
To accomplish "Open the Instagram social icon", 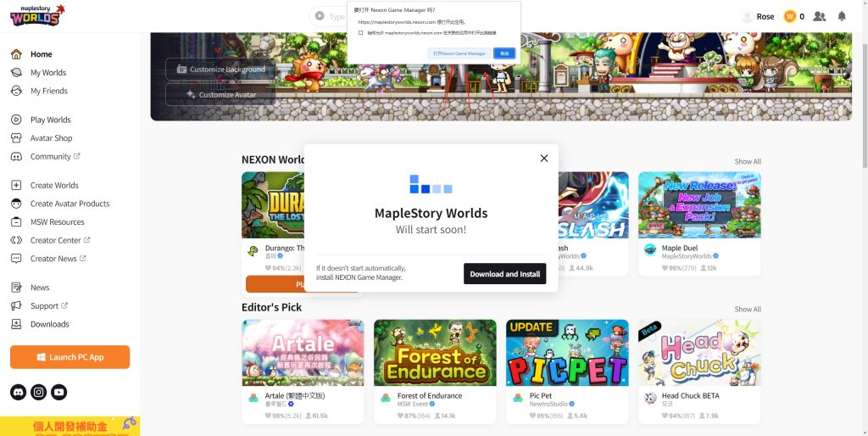I will tap(39, 392).
